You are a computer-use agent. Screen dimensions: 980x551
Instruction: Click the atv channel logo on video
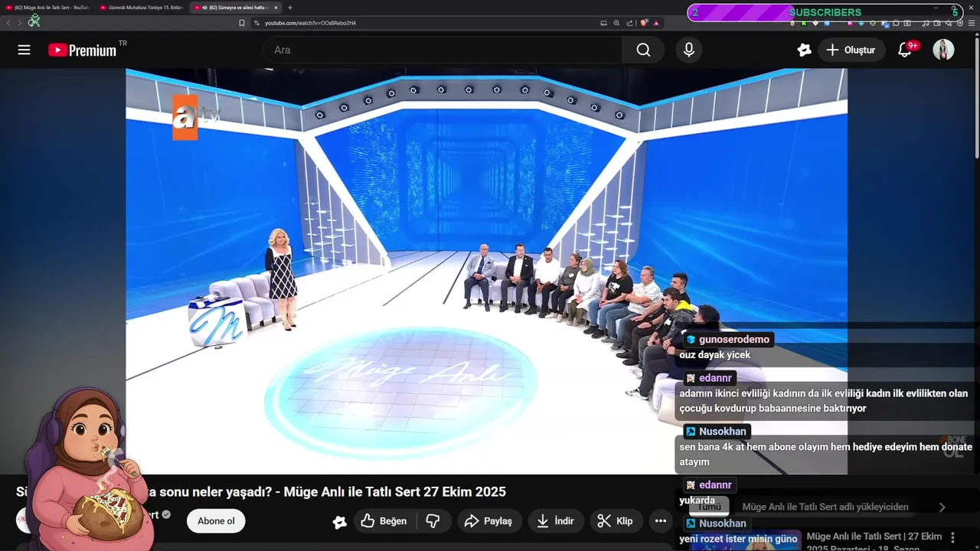[x=195, y=117]
